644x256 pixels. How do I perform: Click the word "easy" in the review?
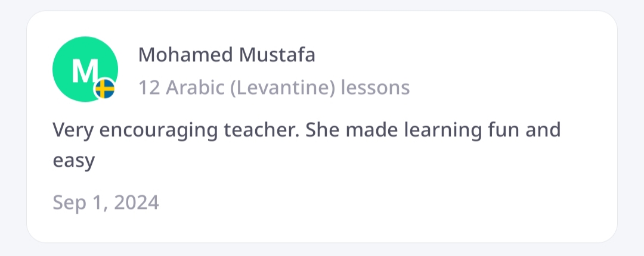tap(74, 161)
